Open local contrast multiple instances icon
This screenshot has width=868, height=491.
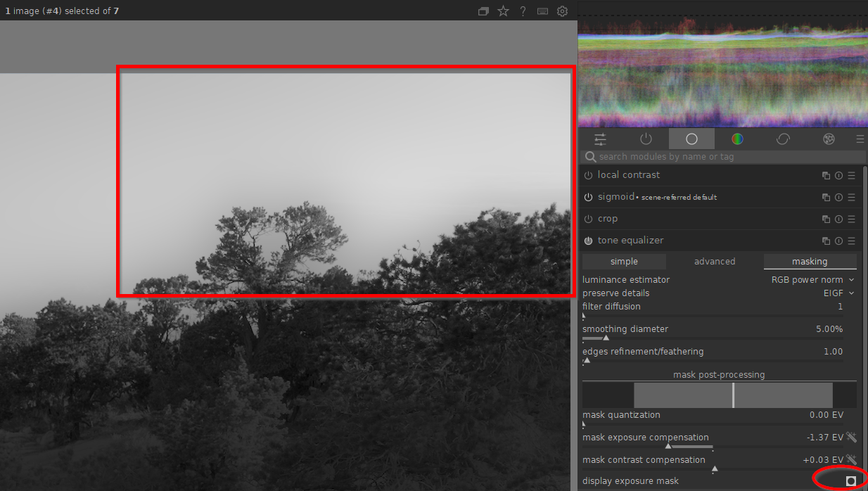pos(826,175)
